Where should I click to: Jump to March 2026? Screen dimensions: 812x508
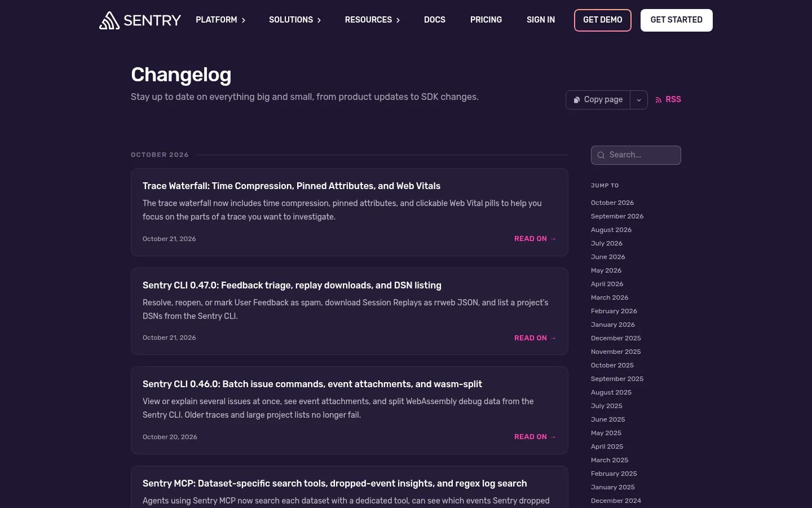click(610, 297)
